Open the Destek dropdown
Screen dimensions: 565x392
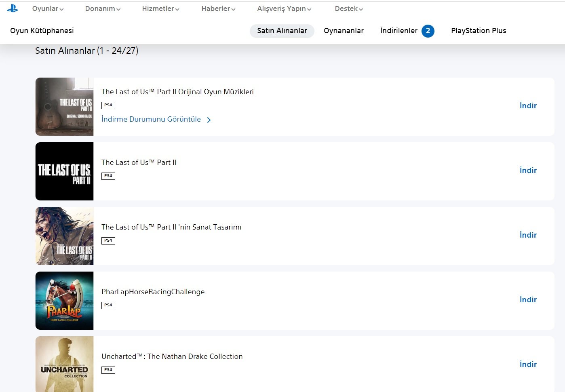click(x=349, y=8)
